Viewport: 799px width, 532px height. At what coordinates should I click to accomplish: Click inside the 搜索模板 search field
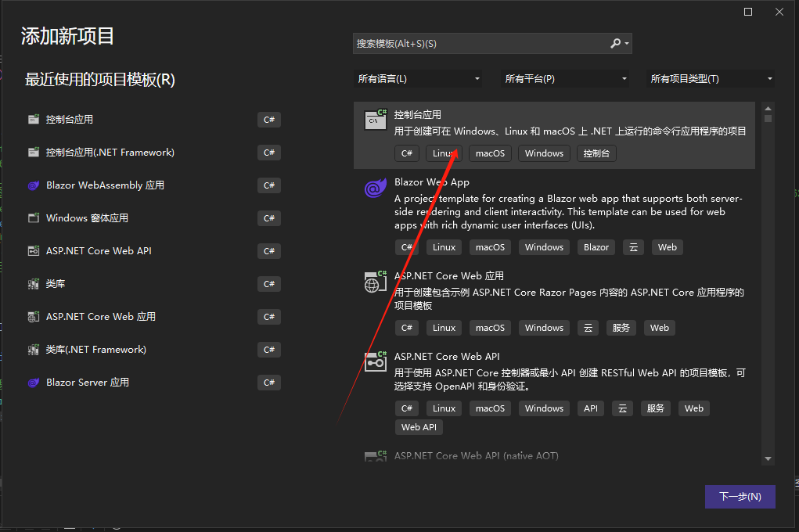(470, 43)
